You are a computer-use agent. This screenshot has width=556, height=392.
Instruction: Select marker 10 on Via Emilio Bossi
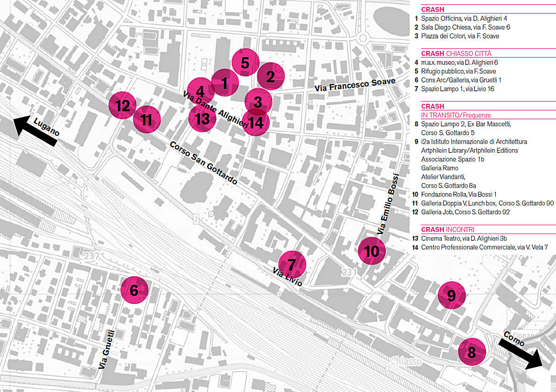pos(372,251)
